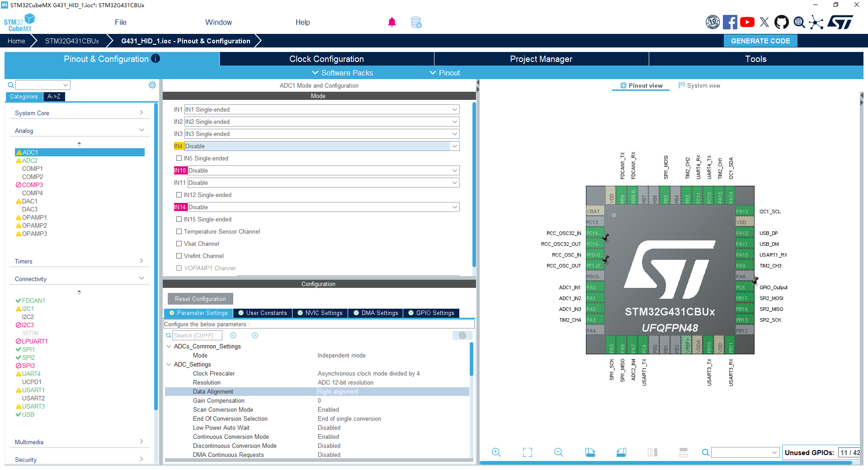This screenshot has height=470, width=868.
Task: Select USART1 in Connectivity list
Action: (x=33, y=390)
